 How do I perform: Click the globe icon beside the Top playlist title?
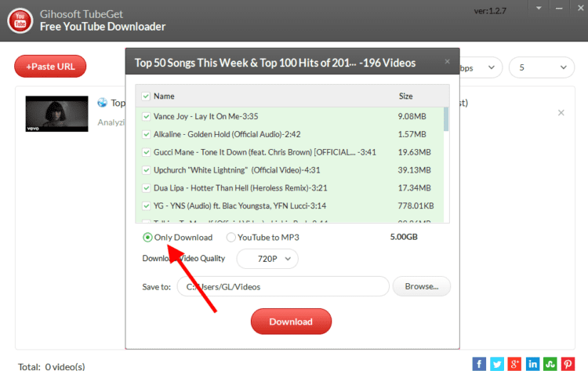103,103
